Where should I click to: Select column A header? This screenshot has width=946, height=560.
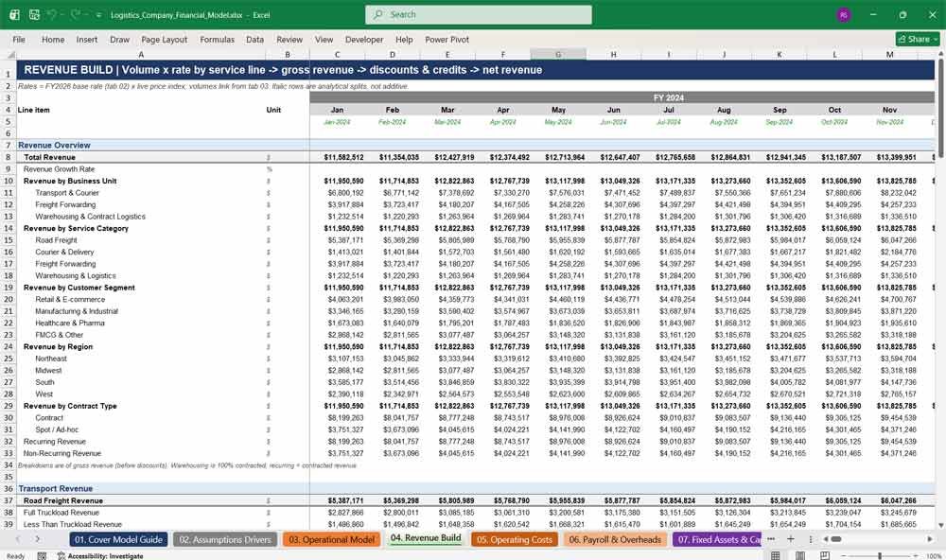tap(141, 54)
